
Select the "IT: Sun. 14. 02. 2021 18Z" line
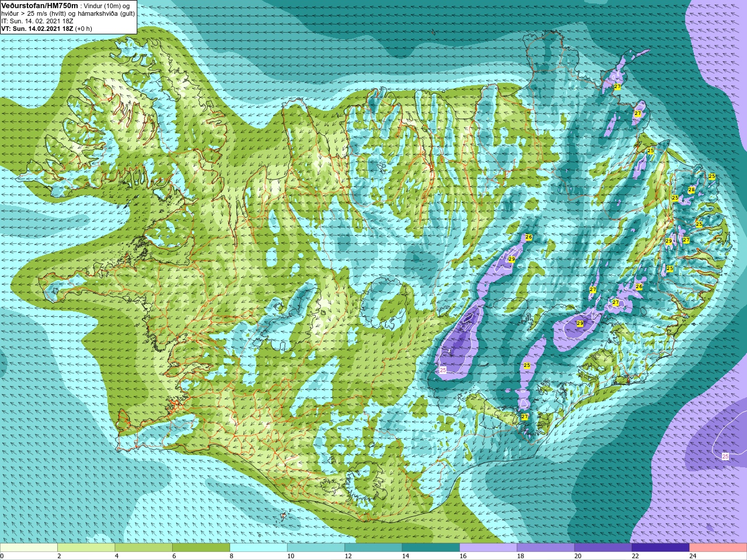pos(38,21)
